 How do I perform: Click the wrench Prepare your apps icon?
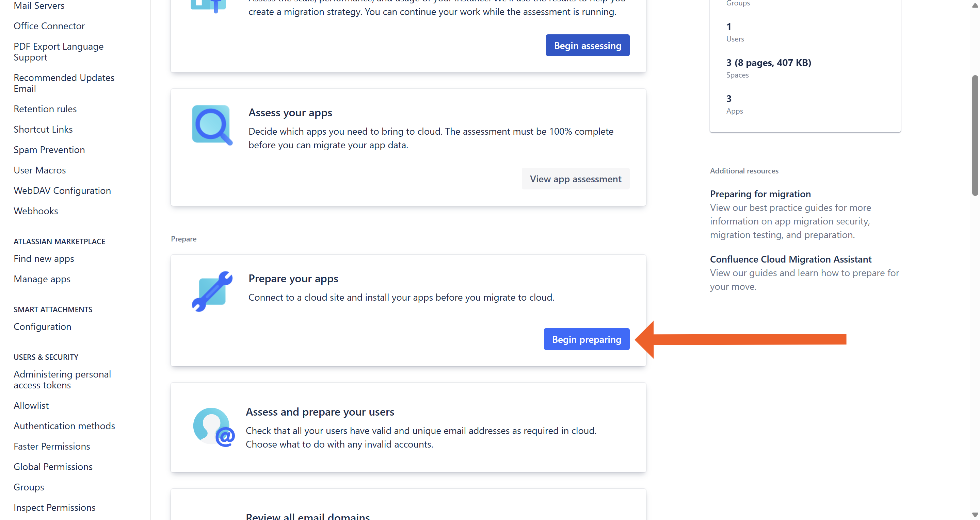coord(212,291)
